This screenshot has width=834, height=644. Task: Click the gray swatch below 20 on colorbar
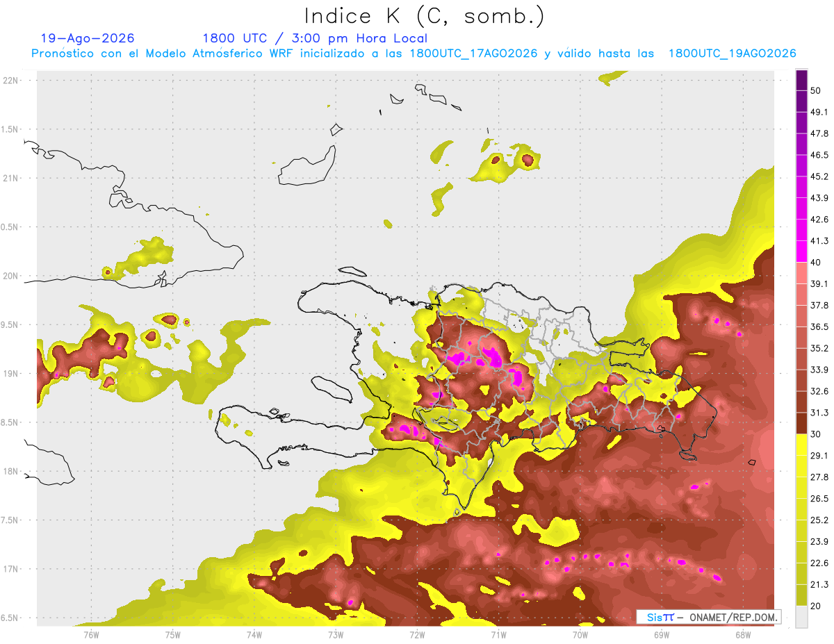801,616
